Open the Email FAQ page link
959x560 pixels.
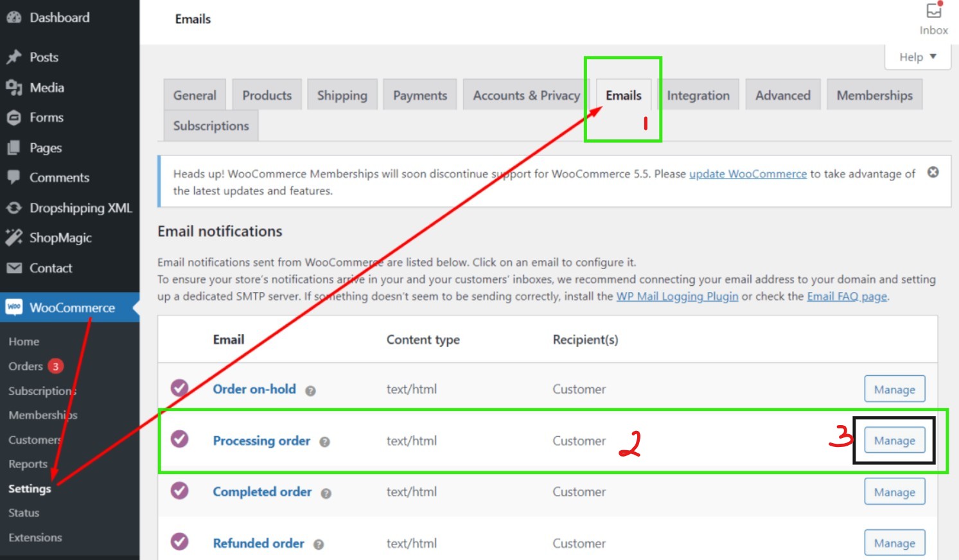(847, 296)
